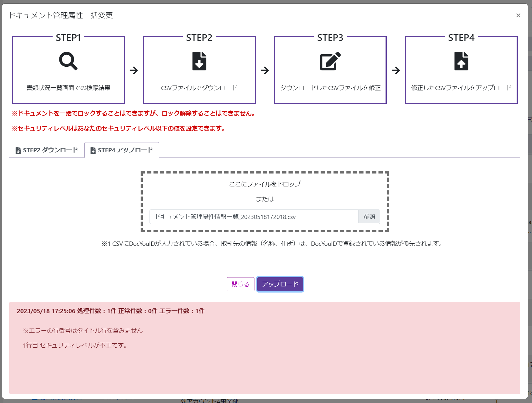The height and width of the screenshot is (403, 532).
Task: Click the file upload icon in STEP4
Action: click(x=461, y=61)
